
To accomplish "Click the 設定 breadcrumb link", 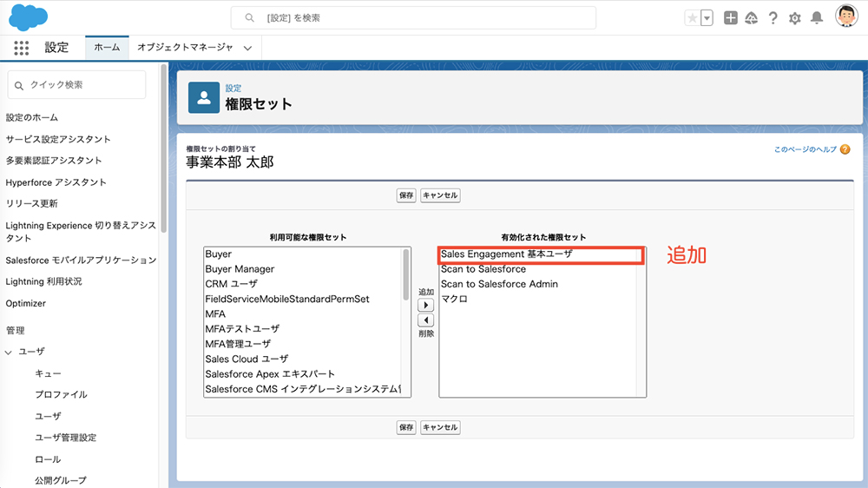I will pyautogui.click(x=233, y=88).
